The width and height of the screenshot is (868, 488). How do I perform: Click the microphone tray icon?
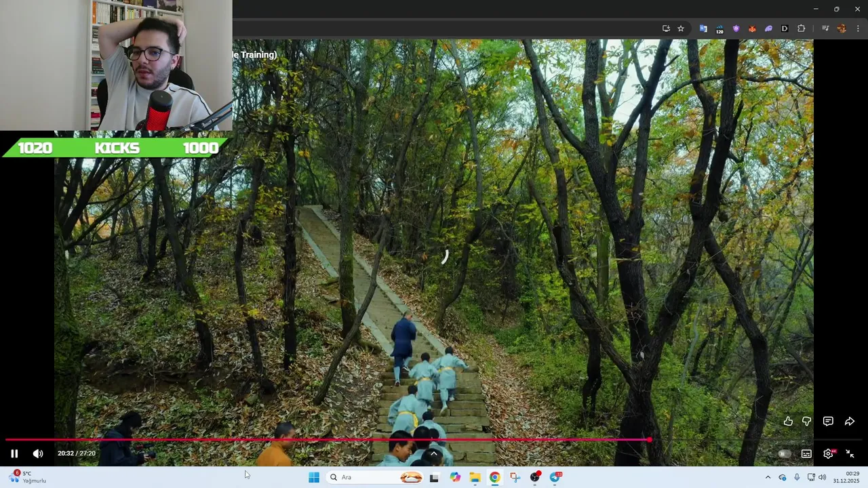797,477
